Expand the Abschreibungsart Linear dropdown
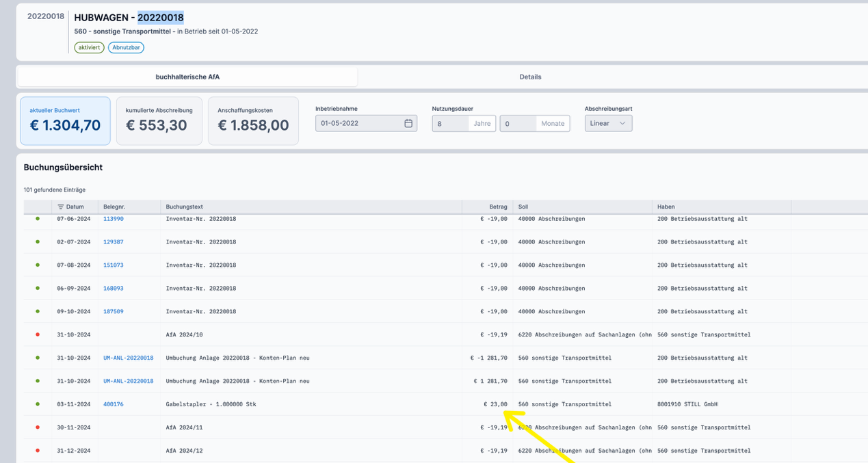This screenshot has width=868, height=463. pos(608,124)
